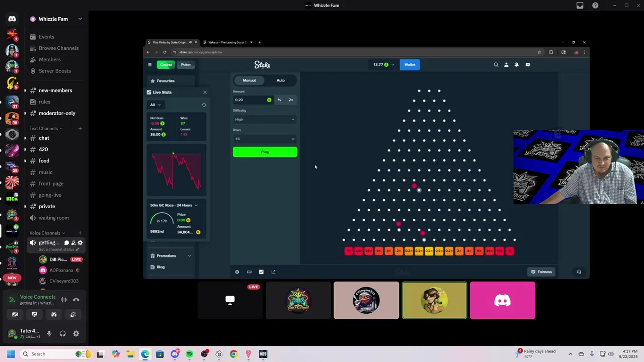The width and height of the screenshot is (644, 362).
Task: Select the Poker tab on Stake
Action: [x=186, y=64]
